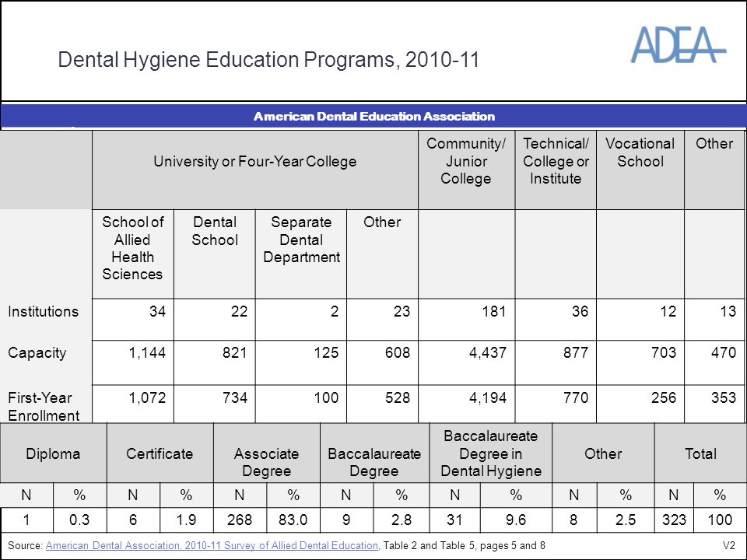
Task: Select the enrollment value 1,072
Action: pos(147,397)
